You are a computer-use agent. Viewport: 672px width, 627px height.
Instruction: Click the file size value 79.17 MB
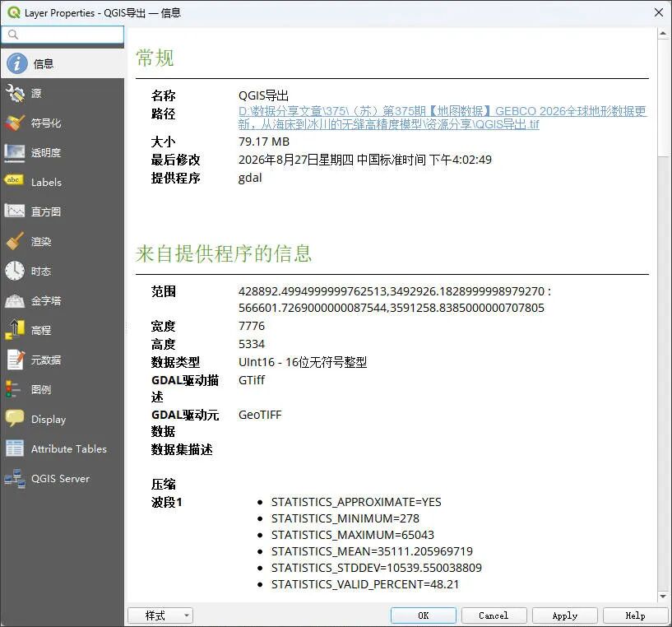point(264,142)
